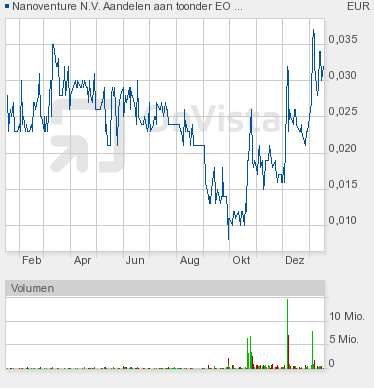Click the Feb month label
The image size is (374, 388).
pos(32,260)
